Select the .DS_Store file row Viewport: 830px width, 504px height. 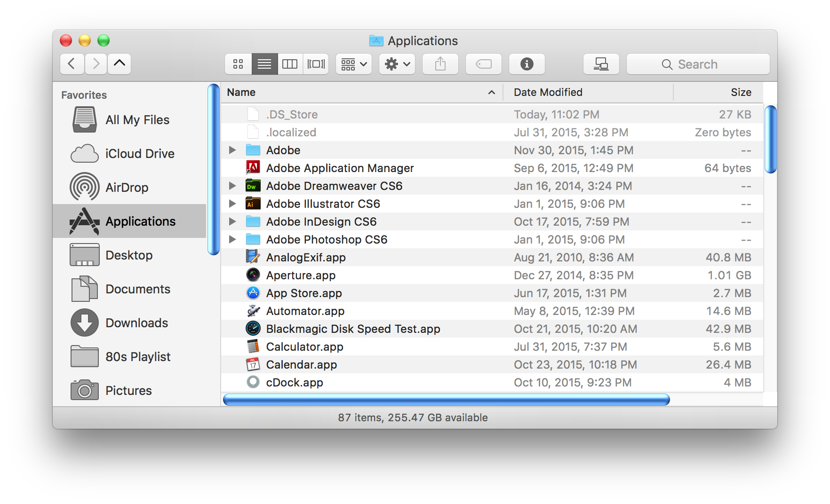pyautogui.click(x=492, y=114)
